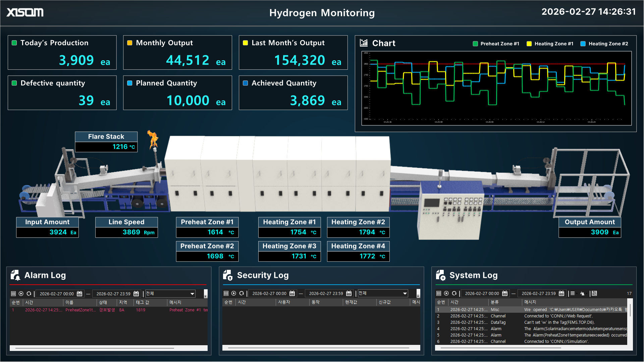Open Security Log end date calendar
This screenshot has height=362, width=644.
click(x=349, y=293)
